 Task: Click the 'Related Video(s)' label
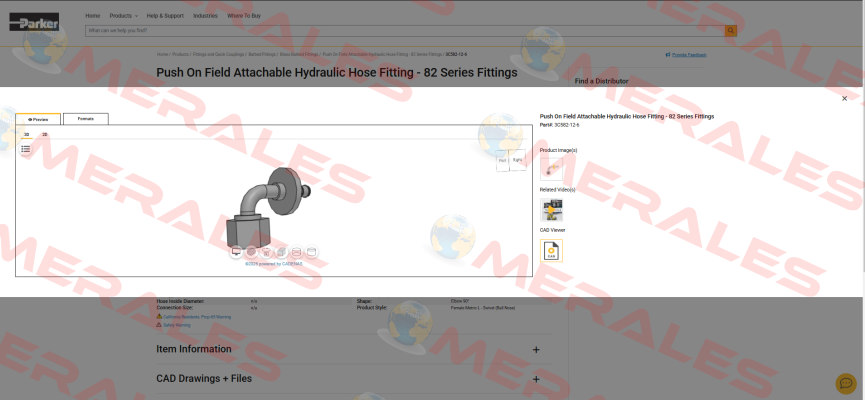tap(557, 190)
